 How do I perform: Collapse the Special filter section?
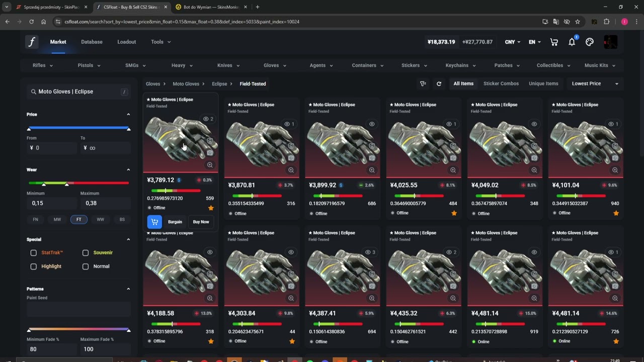click(x=128, y=240)
